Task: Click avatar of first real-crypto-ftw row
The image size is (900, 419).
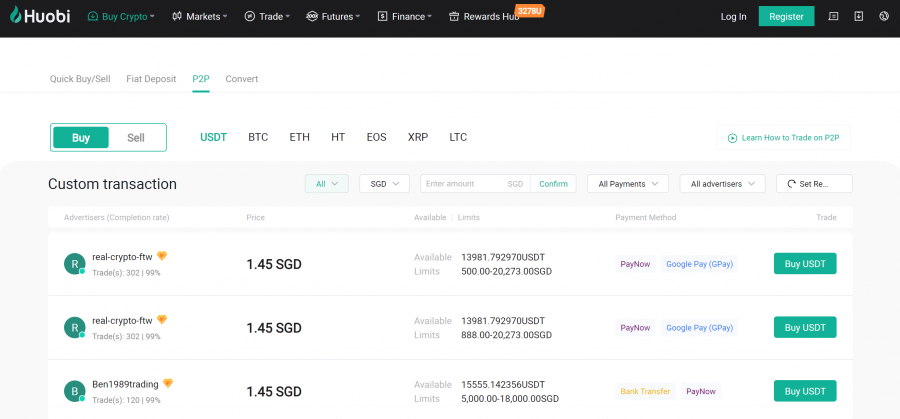Action: pyautogui.click(x=75, y=264)
